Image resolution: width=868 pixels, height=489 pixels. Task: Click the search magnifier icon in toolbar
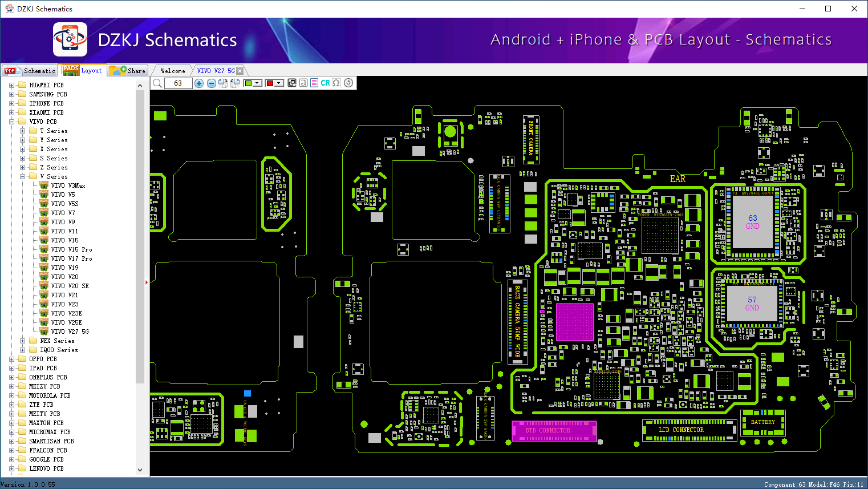point(157,83)
